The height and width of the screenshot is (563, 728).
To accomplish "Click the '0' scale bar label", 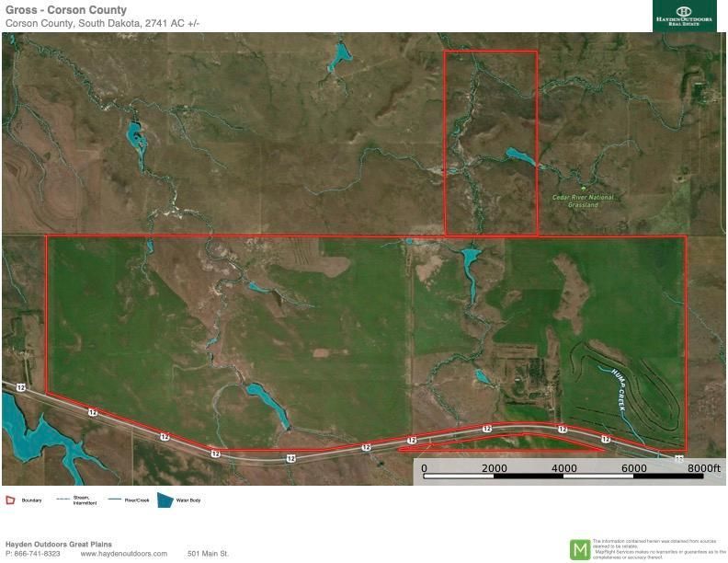I will pyautogui.click(x=424, y=467).
